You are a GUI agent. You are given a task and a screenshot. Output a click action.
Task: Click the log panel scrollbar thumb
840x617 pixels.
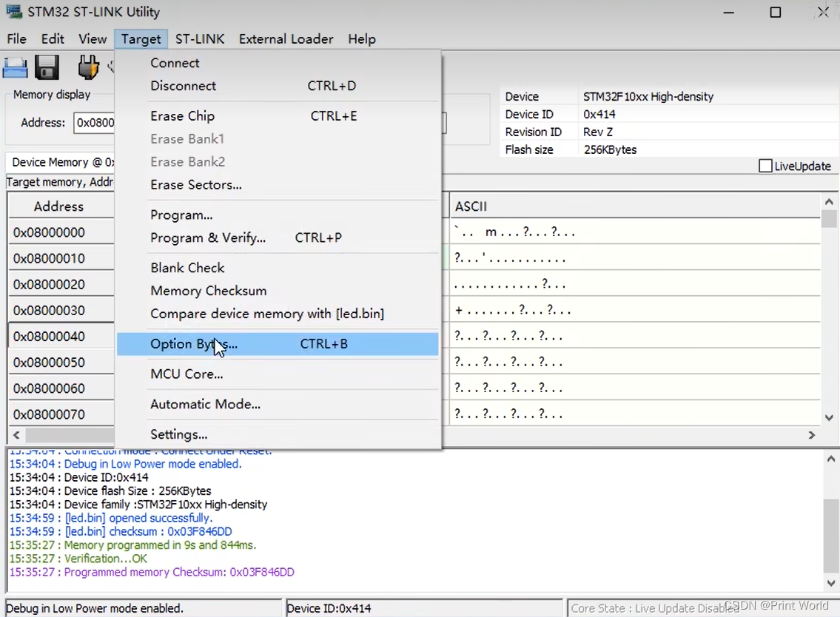(830, 536)
